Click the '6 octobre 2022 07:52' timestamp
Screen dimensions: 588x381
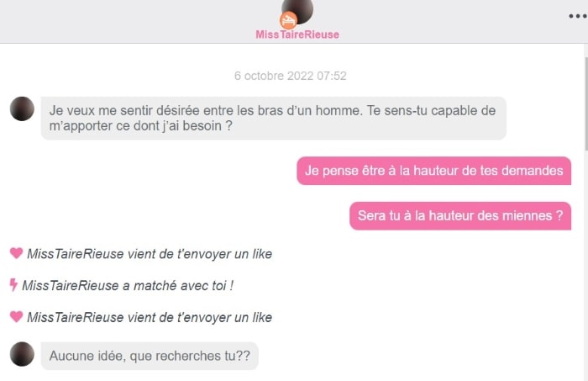291,76
